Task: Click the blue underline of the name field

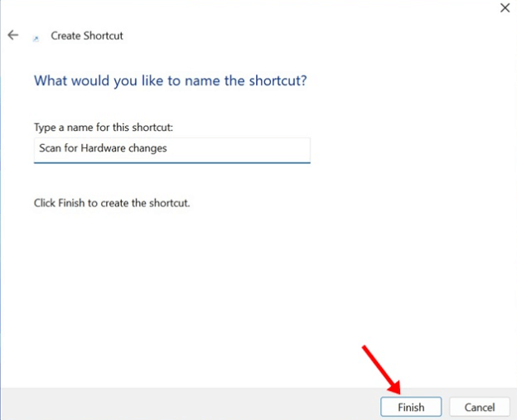Action: [172, 162]
